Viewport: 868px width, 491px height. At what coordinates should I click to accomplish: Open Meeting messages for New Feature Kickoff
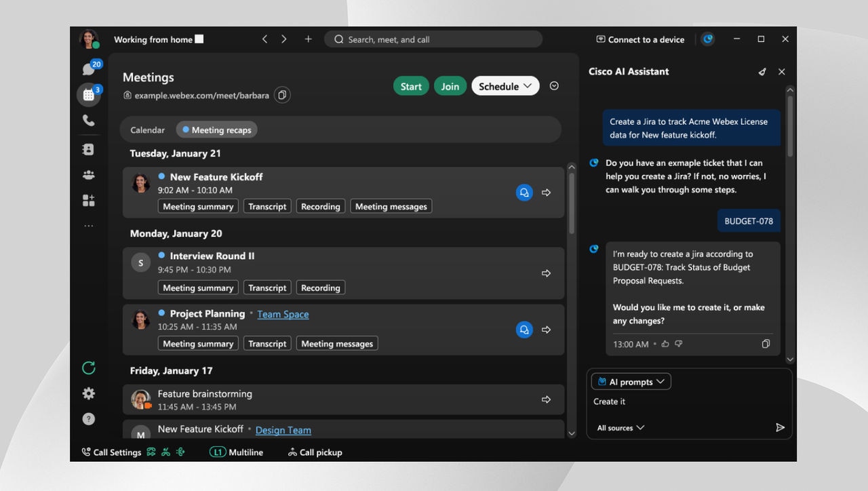coord(391,206)
